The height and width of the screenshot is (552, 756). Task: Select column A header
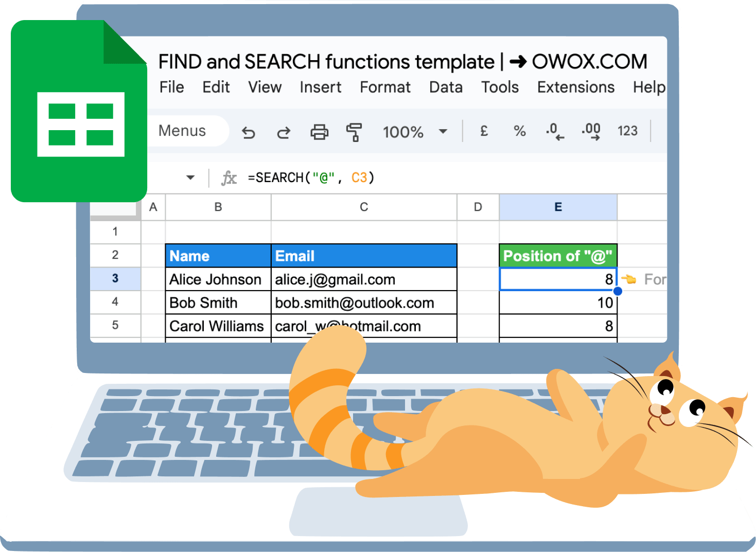click(153, 207)
